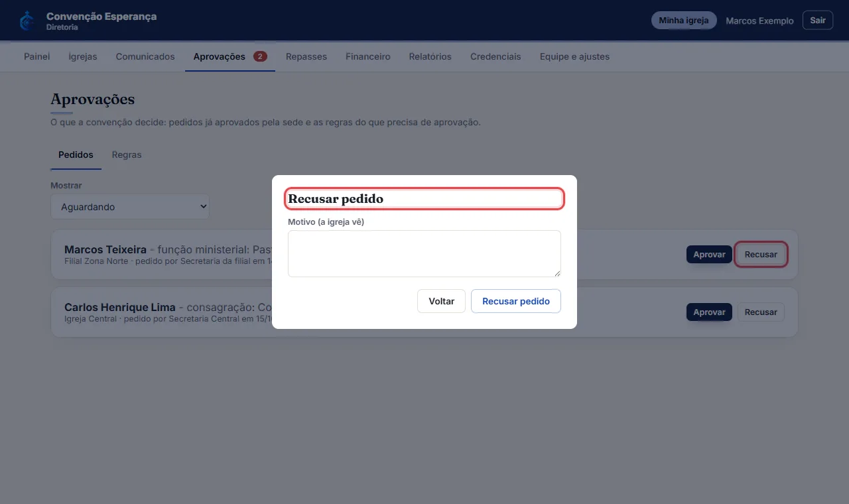Screen dimensions: 849x504
Task: Click the Marcos Exemplo user name
Action: tap(759, 21)
